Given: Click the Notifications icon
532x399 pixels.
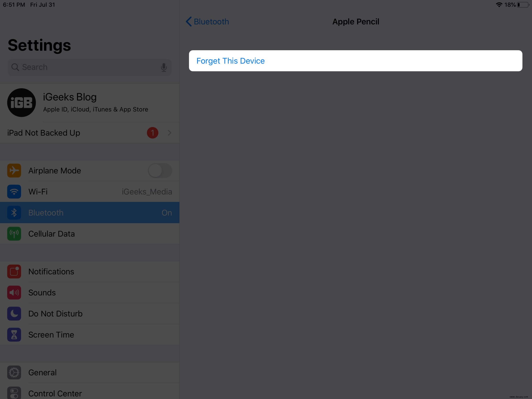Looking at the screenshot, I should (14, 272).
